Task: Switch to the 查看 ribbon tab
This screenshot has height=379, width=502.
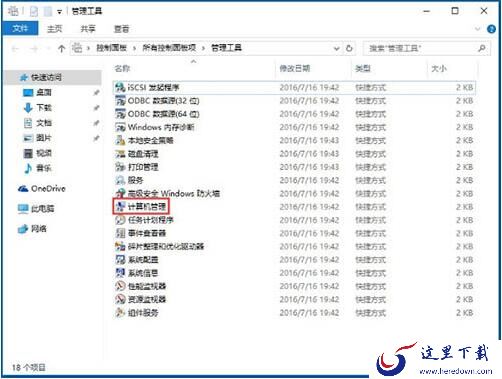Action: (x=121, y=29)
